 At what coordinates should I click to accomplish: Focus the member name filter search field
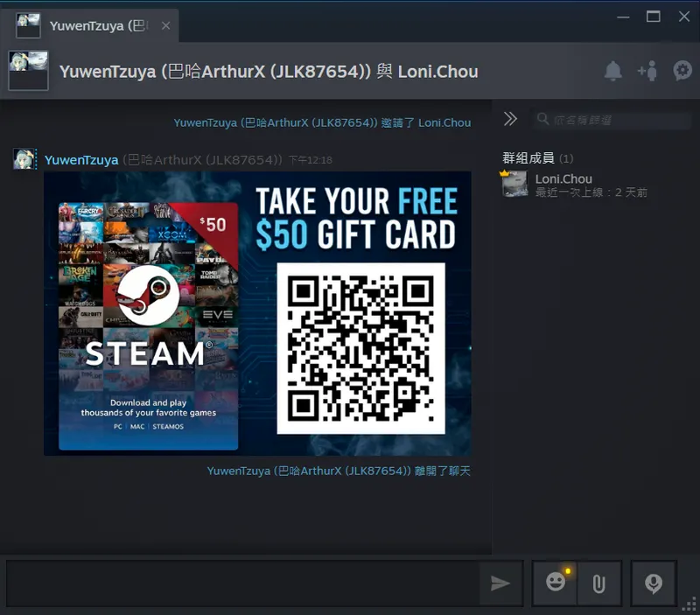click(x=611, y=120)
